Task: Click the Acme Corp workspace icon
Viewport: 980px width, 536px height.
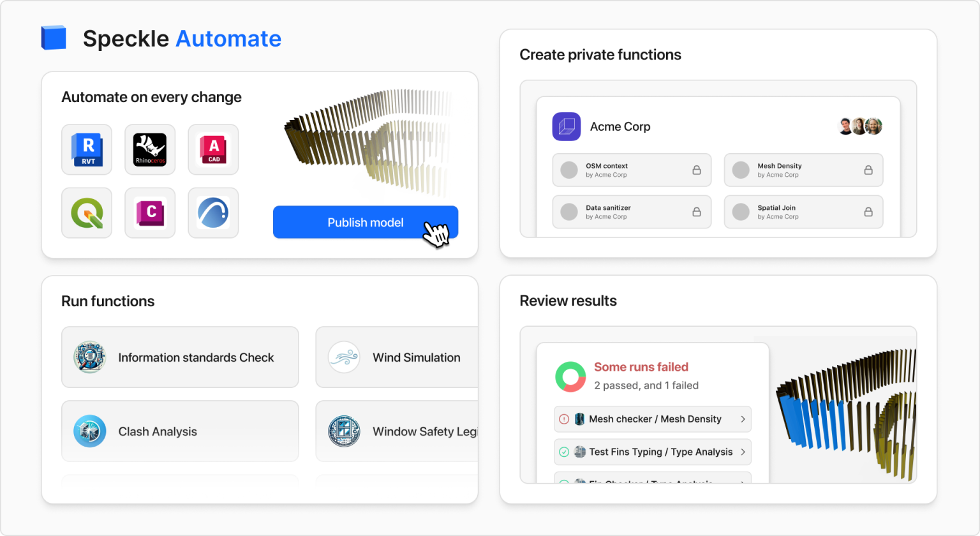Action: coord(566,126)
